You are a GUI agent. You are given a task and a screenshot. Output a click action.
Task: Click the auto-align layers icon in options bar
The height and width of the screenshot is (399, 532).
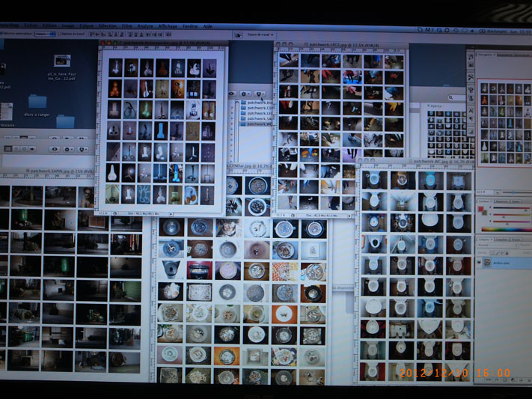pos(168,34)
